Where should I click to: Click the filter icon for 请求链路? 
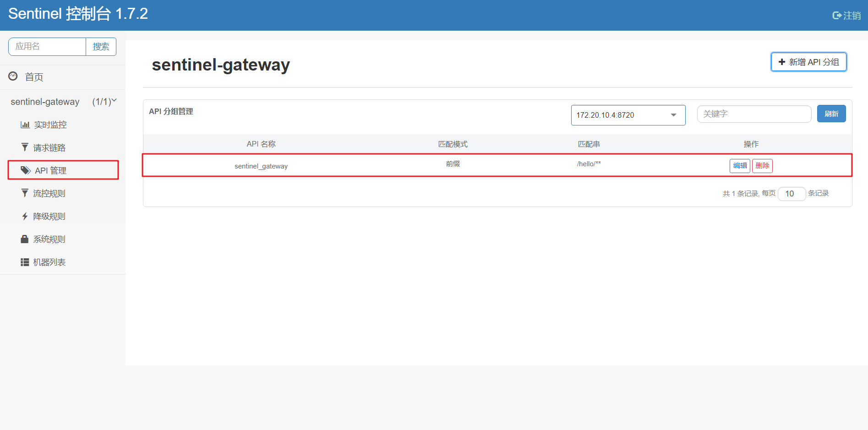pos(25,147)
